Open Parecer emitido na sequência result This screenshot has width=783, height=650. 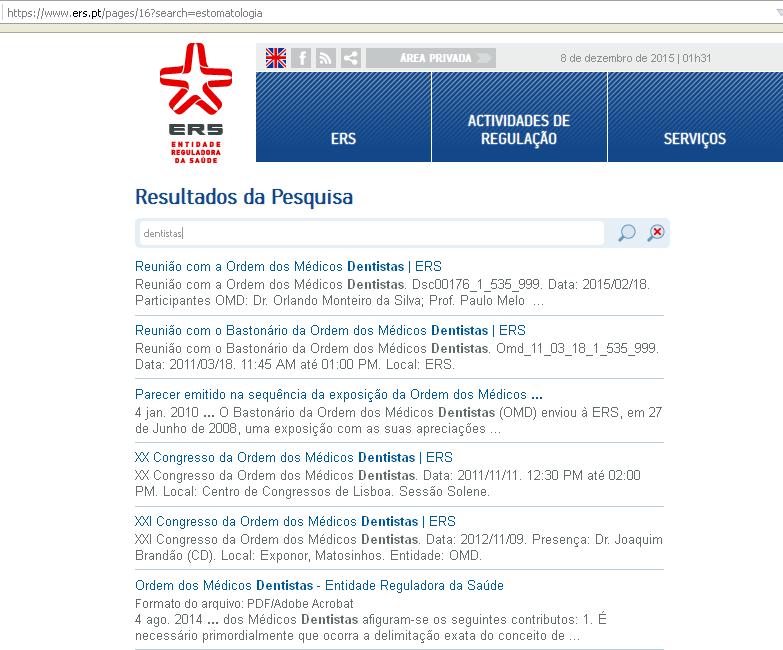[339, 394]
